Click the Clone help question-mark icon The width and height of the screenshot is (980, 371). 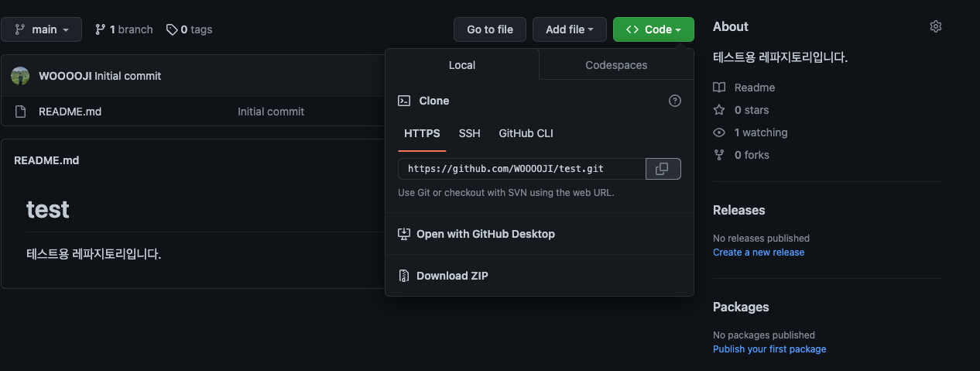(x=675, y=101)
